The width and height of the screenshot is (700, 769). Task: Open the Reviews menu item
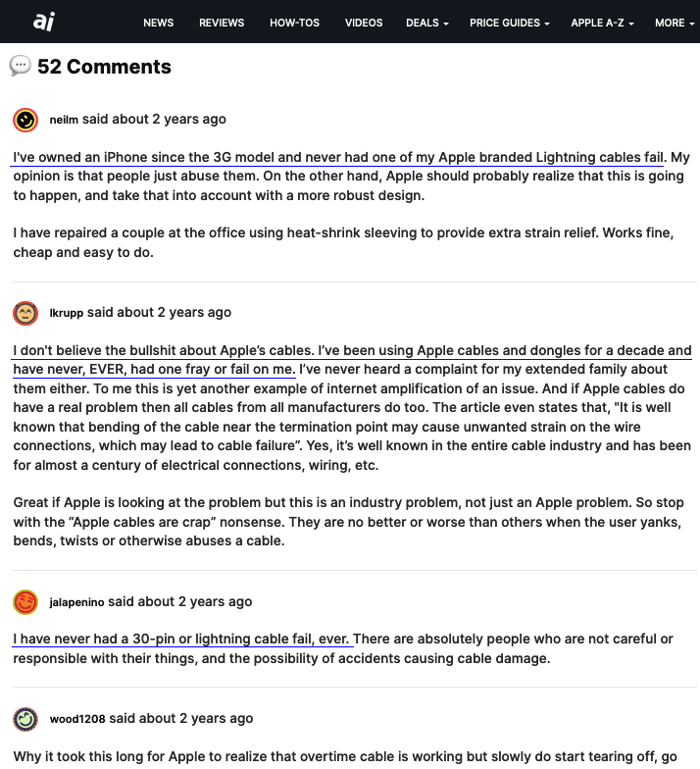[222, 23]
